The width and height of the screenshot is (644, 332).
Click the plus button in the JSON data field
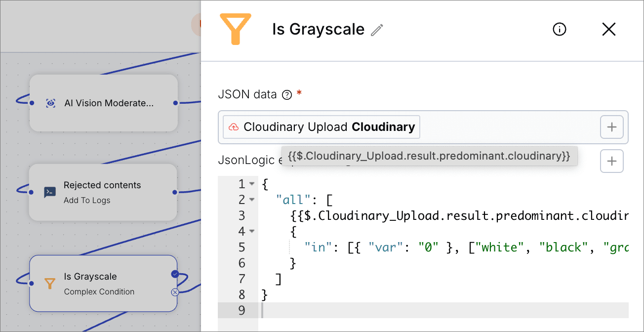pos(611,127)
